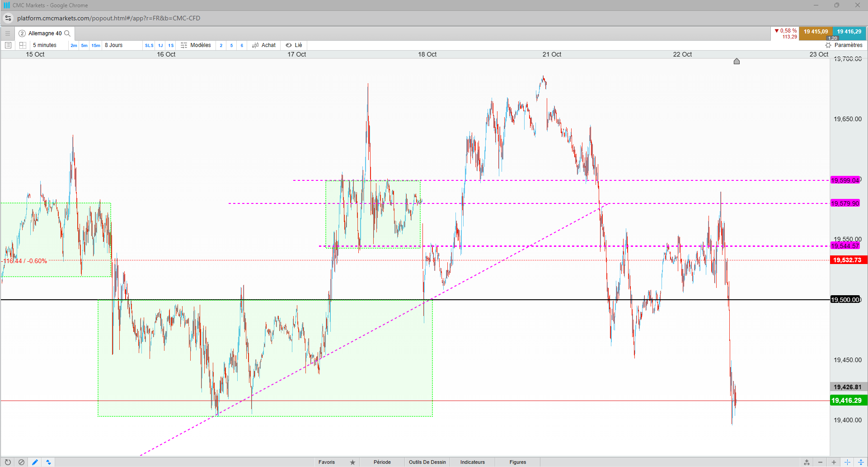Select the 19,599.04 magenta price label
The image size is (868, 467).
point(845,180)
